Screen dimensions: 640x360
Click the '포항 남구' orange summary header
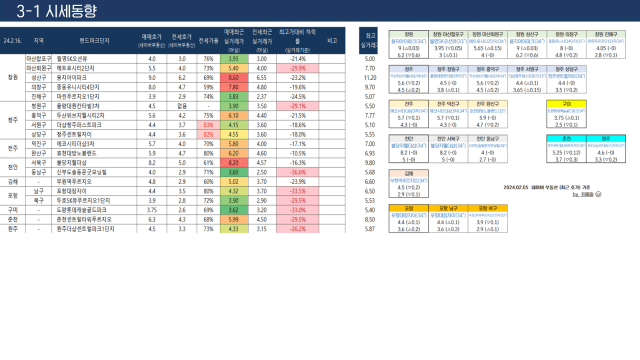pyautogui.click(x=448, y=208)
